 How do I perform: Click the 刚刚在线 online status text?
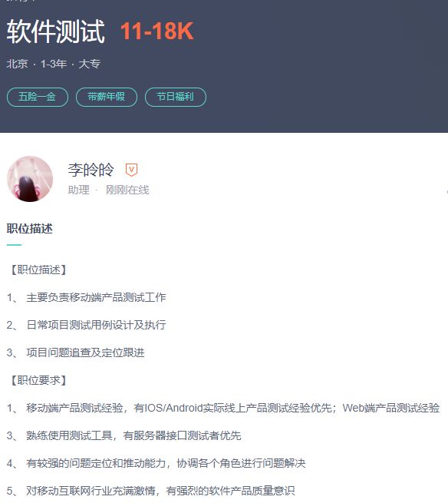pos(127,190)
